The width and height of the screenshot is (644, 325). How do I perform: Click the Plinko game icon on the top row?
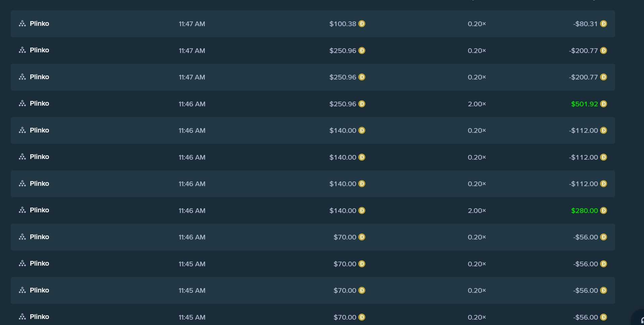click(22, 23)
